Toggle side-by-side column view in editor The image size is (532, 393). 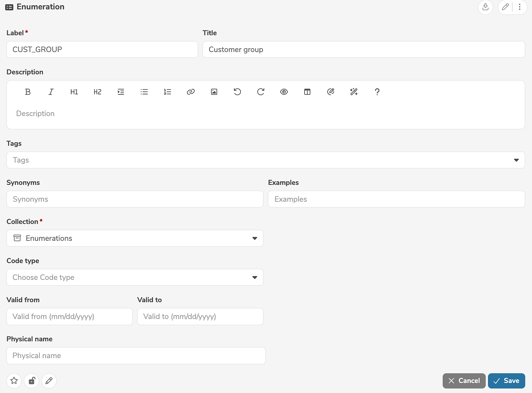307,92
